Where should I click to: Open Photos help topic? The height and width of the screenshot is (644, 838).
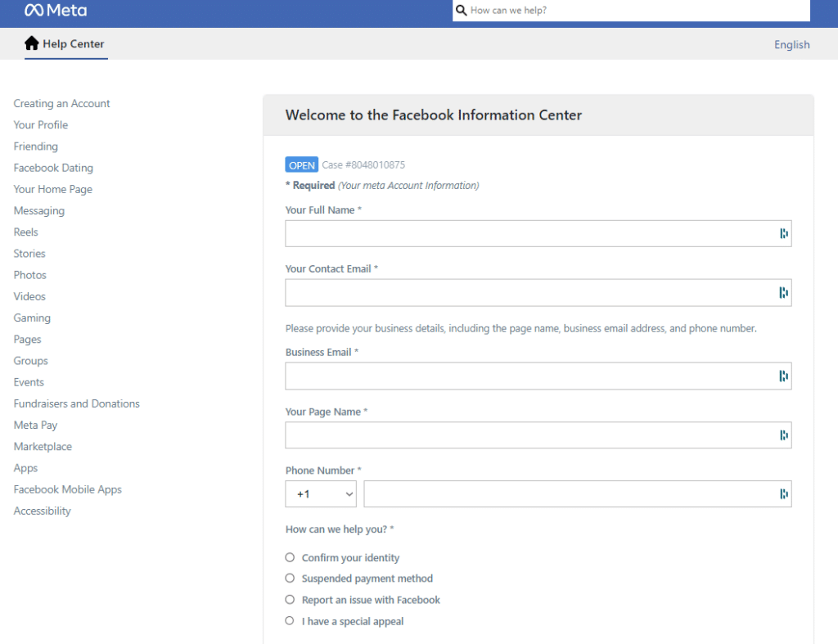pos(30,275)
